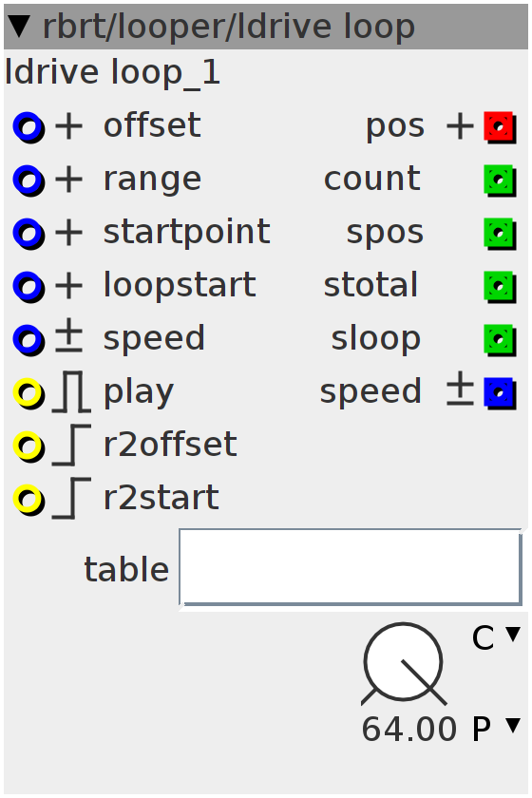Click the red pos outlet port
Screen dimensions: 532x798
click(x=500, y=126)
